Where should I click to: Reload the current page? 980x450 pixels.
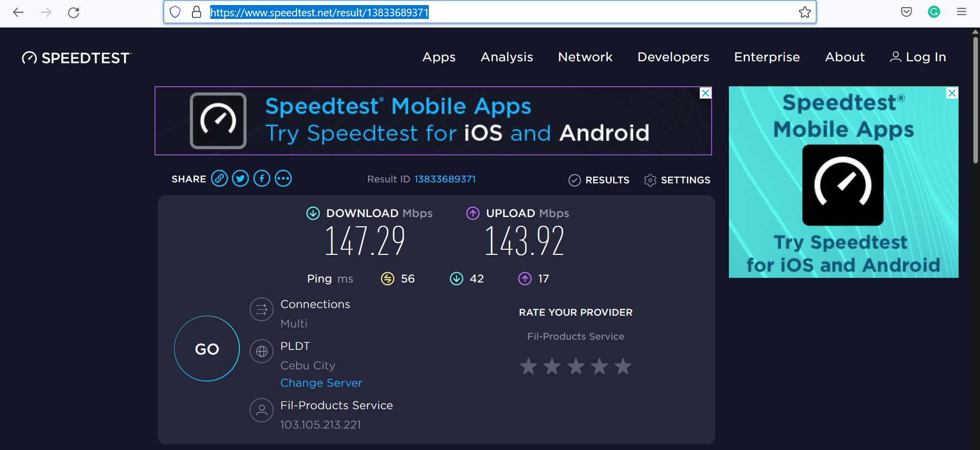tap(73, 12)
